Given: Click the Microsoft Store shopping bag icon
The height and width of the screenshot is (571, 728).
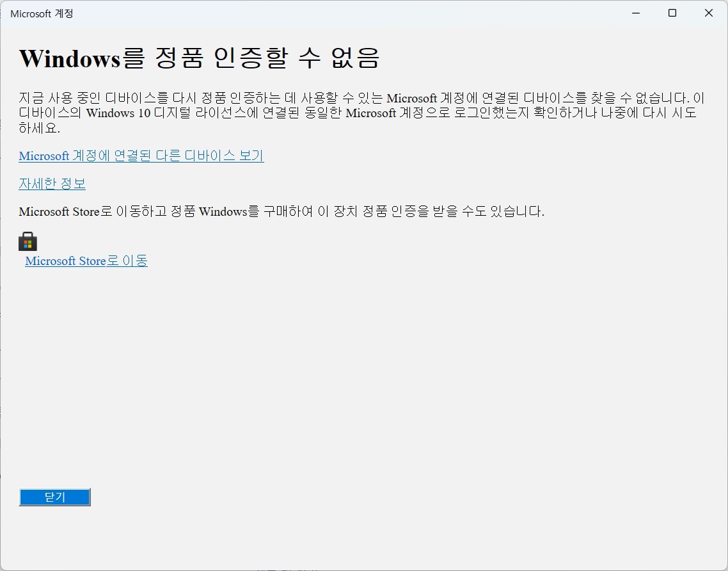Looking at the screenshot, I should [28, 241].
